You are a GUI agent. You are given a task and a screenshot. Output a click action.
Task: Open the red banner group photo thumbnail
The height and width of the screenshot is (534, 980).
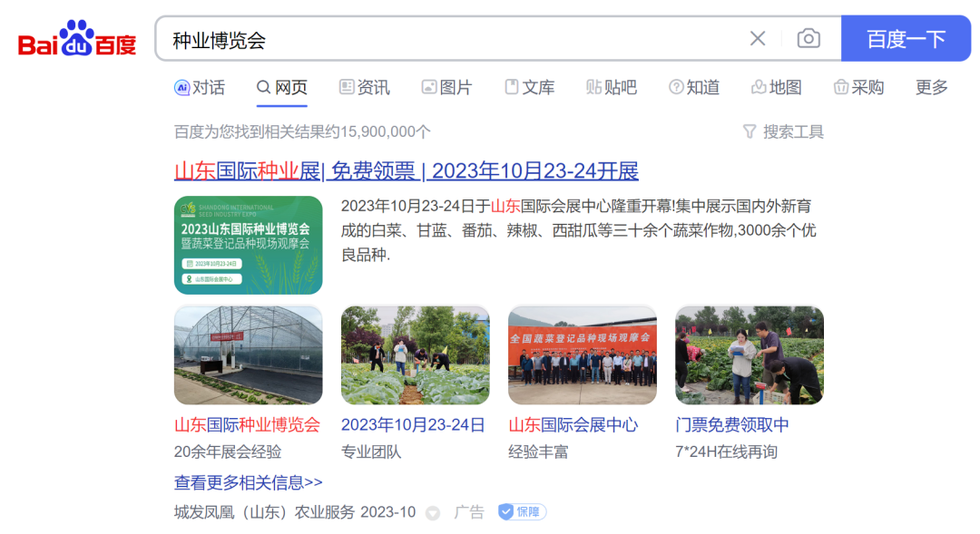[583, 354]
